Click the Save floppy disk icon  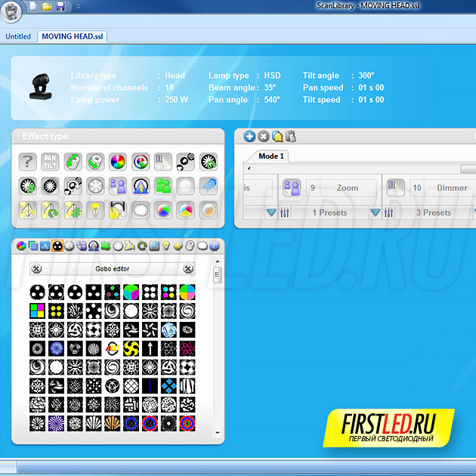point(60,6)
